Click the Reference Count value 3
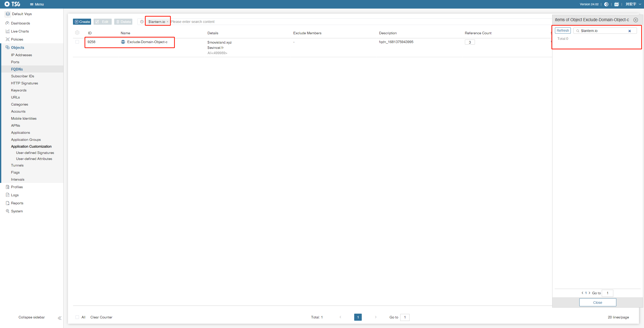Viewport: 644px width, 328px height. pyautogui.click(x=470, y=42)
